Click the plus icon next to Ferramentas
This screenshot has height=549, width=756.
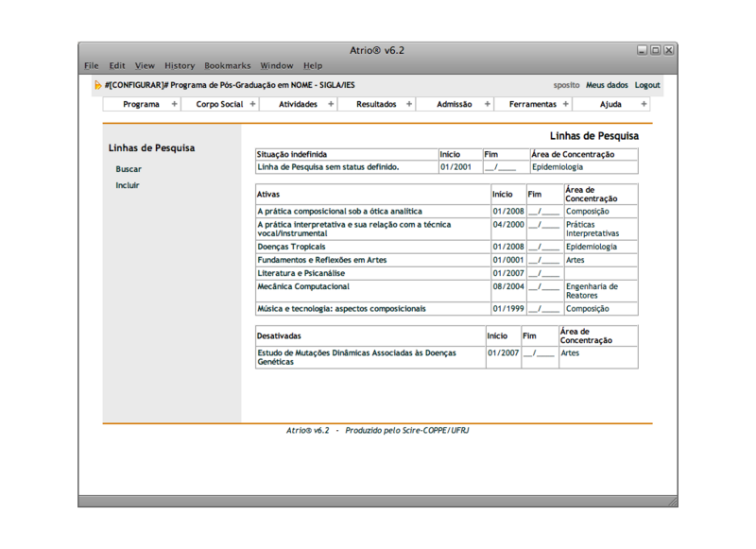tap(566, 105)
